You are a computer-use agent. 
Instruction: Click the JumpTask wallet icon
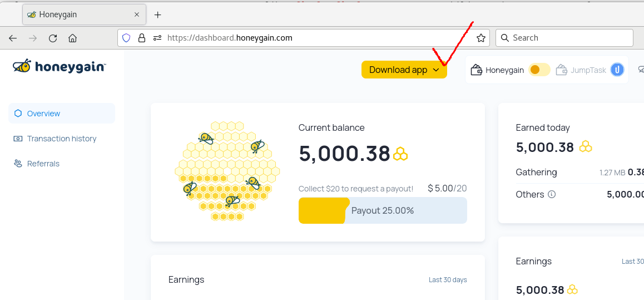pos(562,70)
